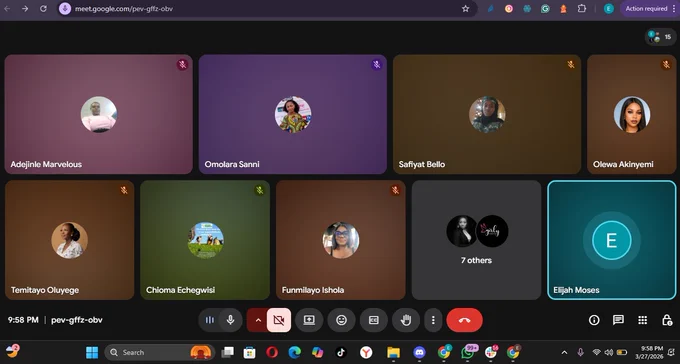Screen dimensions: 680x364
Task: Open the Extensions puzzle-piece menu
Action: [582, 8]
